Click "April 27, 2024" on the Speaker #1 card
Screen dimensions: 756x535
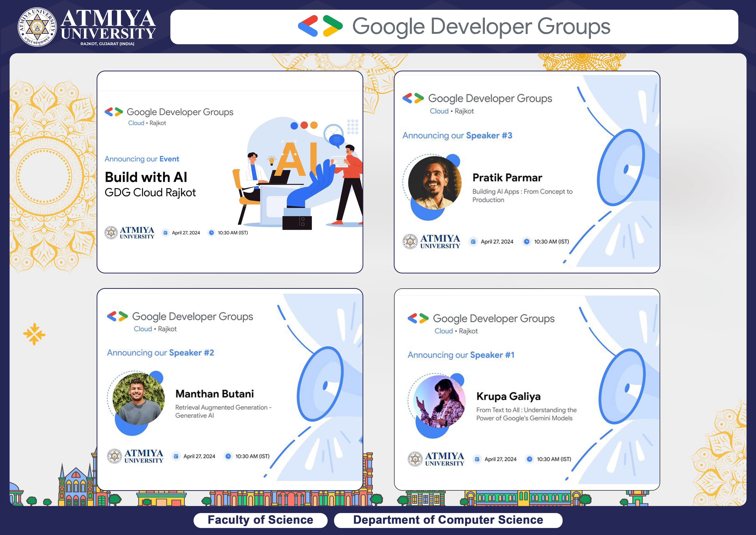(x=500, y=459)
